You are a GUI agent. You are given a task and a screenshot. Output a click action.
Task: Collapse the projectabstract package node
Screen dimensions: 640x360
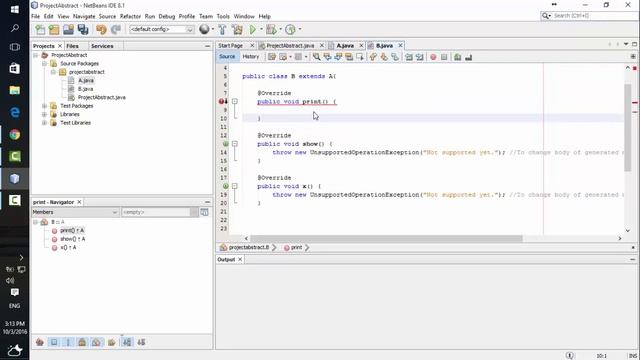pos(53,72)
